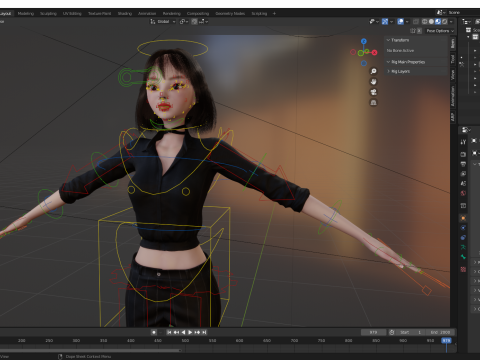Viewport: 480px width, 360px height.
Task: Select rendered viewport shading
Action: (445, 22)
